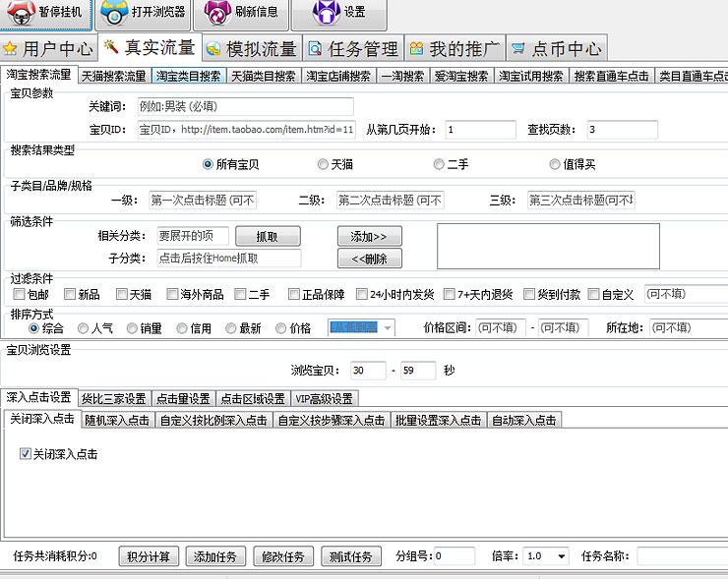Image resolution: width=728 pixels, height=579 pixels.
Task: Open the VIP高级设置 tab
Action: point(324,398)
